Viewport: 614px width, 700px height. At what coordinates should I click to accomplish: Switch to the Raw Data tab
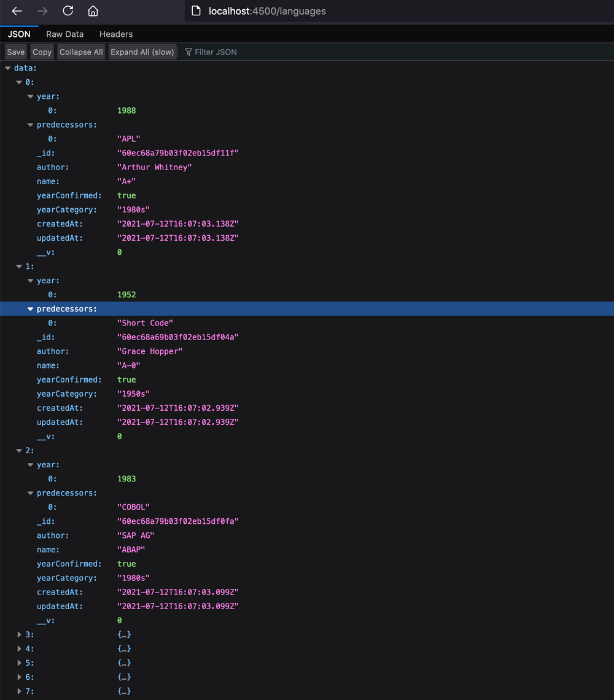64,34
